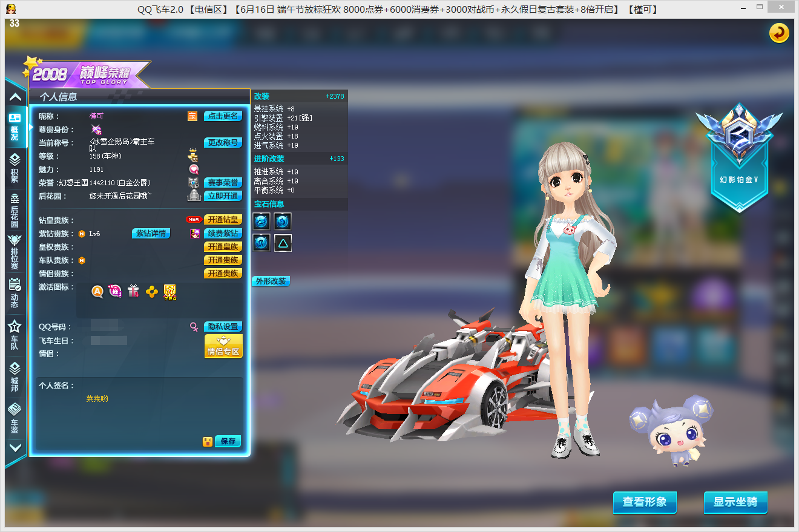Click the gift box activated icon
Screen dimensions: 799x532
coord(133,292)
